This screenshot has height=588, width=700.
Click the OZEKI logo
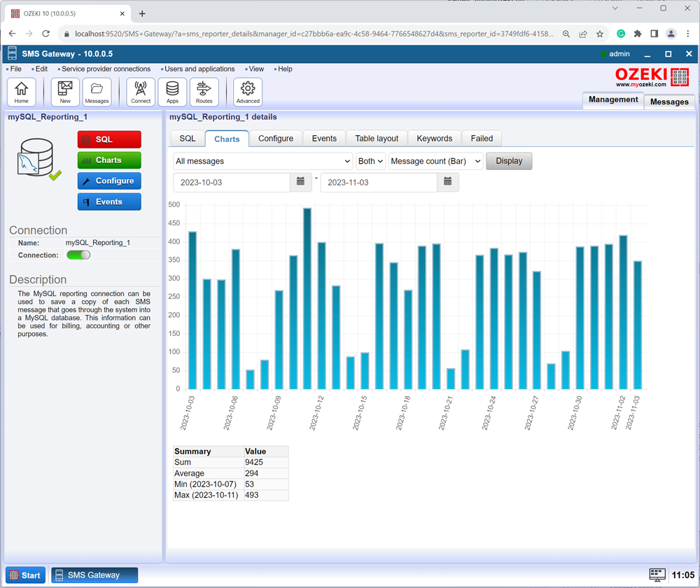[x=652, y=77]
